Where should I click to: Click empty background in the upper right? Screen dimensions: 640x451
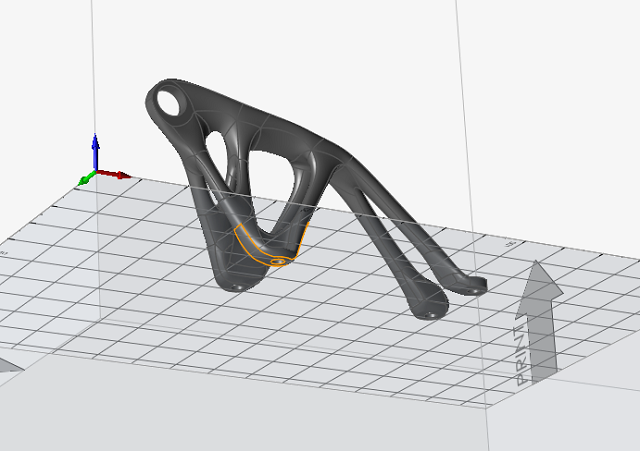click(560, 60)
